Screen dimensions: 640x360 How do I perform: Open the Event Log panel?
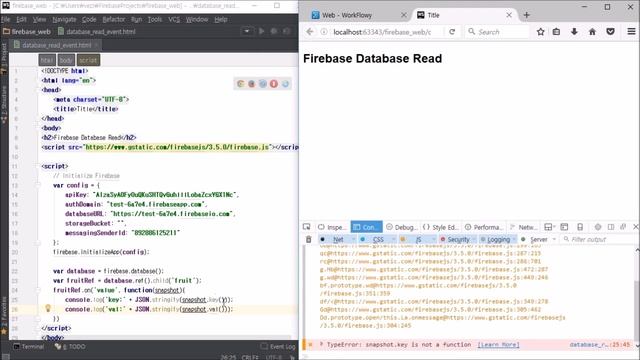278,347
